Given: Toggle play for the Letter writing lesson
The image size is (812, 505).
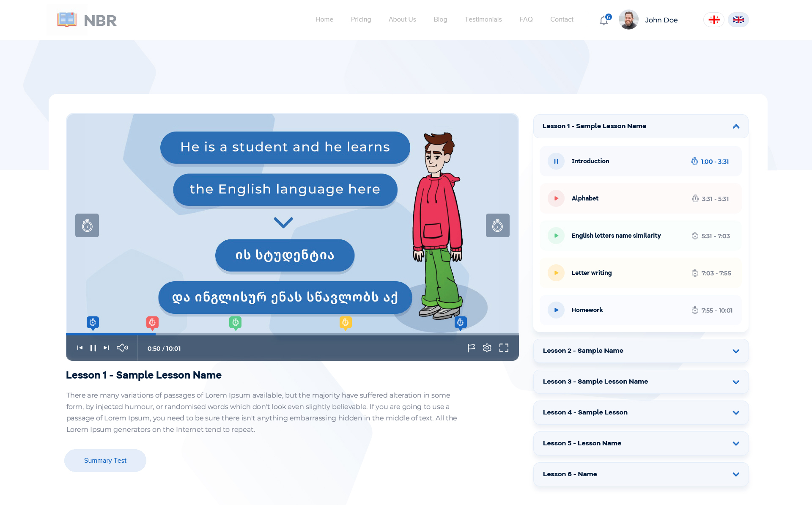Looking at the screenshot, I should (555, 272).
